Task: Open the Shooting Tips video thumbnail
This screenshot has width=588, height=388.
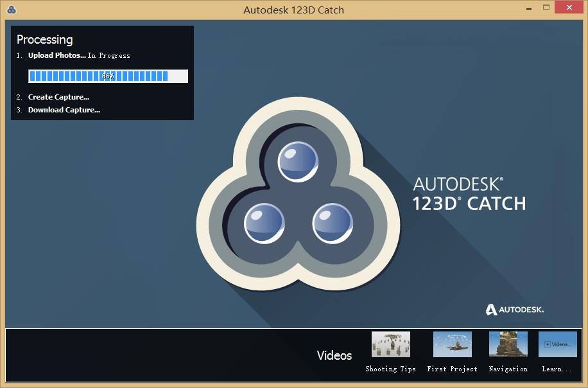Action: [391, 344]
